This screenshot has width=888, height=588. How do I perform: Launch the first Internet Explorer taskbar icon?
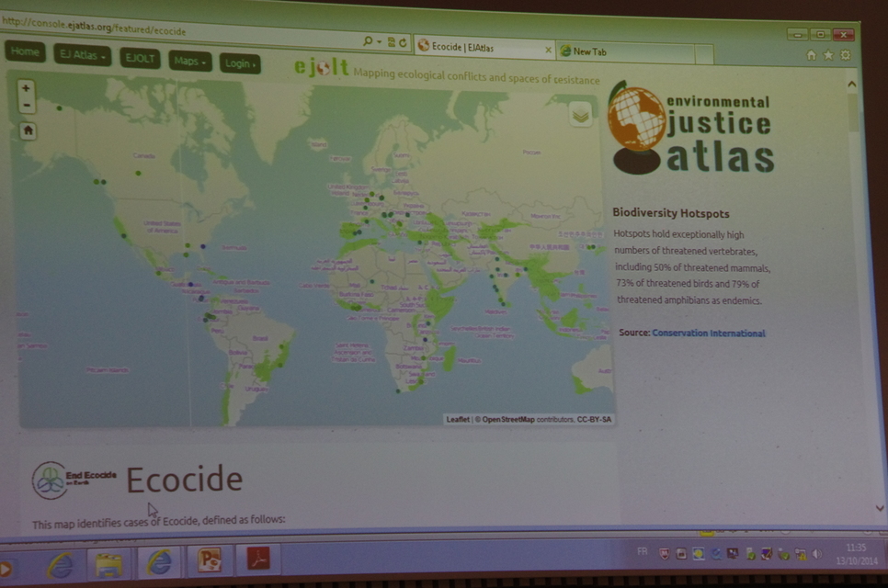pyautogui.click(x=60, y=565)
